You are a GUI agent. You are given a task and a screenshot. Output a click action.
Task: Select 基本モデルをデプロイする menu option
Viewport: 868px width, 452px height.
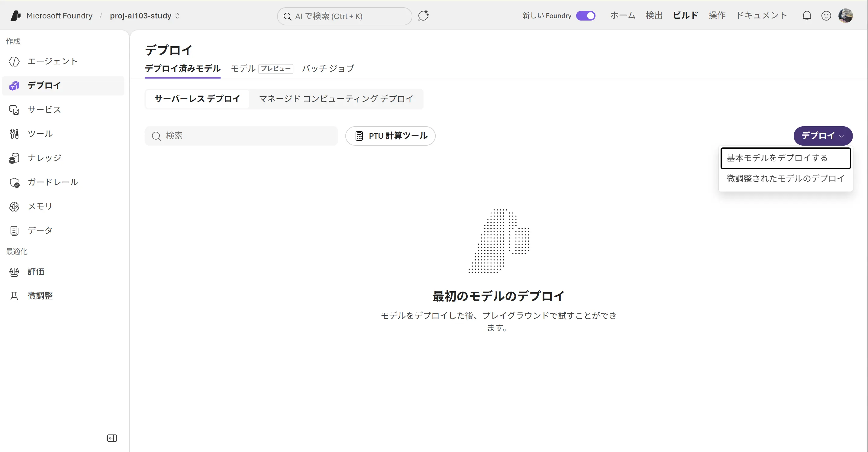pos(786,158)
